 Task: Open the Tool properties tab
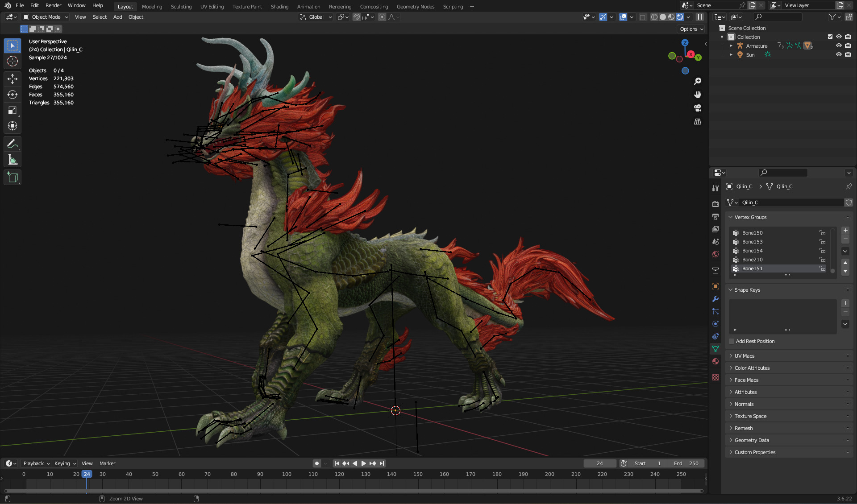tap(716, 188)
